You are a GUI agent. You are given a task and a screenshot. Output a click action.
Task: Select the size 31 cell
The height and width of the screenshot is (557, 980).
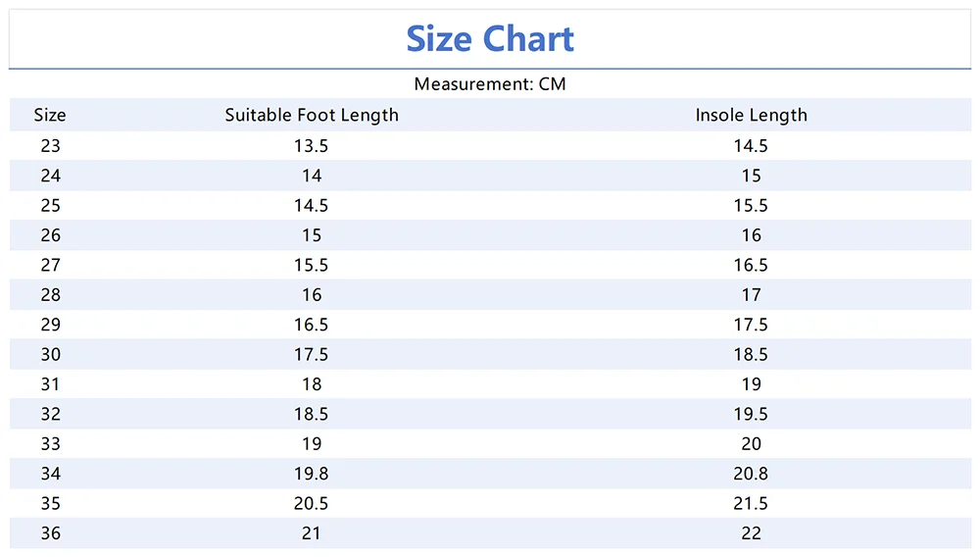click(x=50, y=384)
